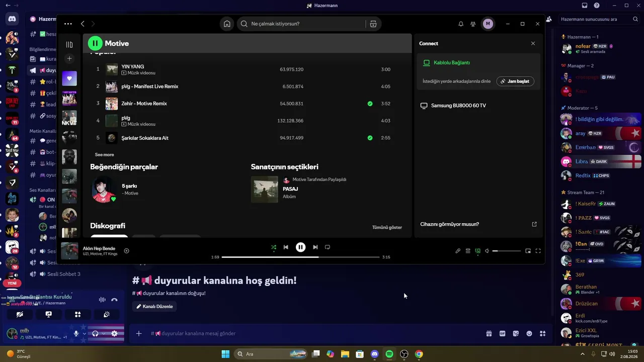This screenshot has height=362, width=644.
Task: Pause Motive using the green header button
Action: point(95,43)
